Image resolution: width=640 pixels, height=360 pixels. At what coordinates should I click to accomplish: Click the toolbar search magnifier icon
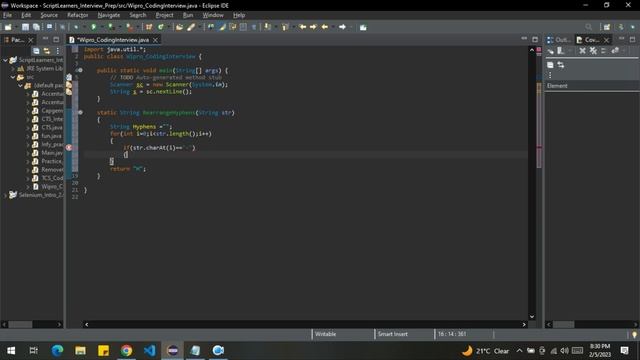(588, 27)
